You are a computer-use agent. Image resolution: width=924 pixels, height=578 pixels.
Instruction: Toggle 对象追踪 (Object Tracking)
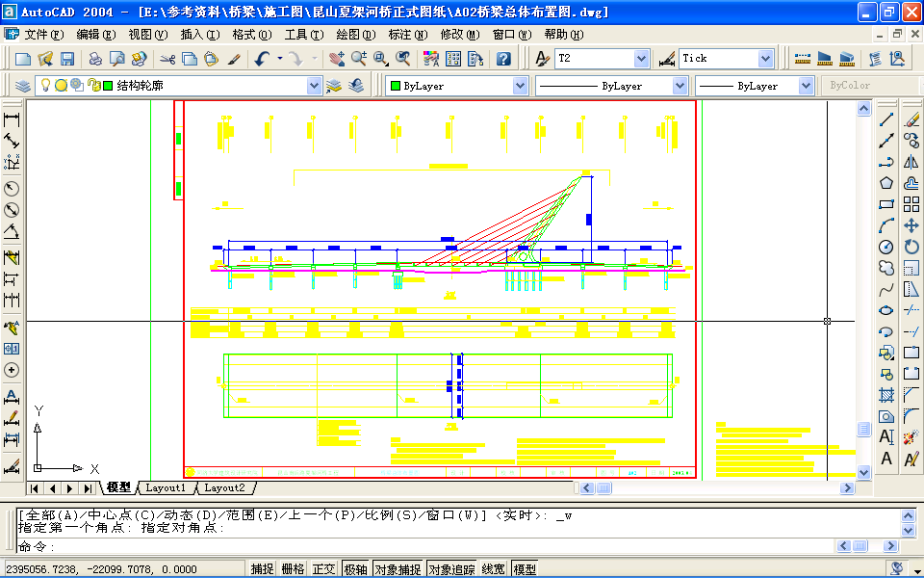point(451,569)
